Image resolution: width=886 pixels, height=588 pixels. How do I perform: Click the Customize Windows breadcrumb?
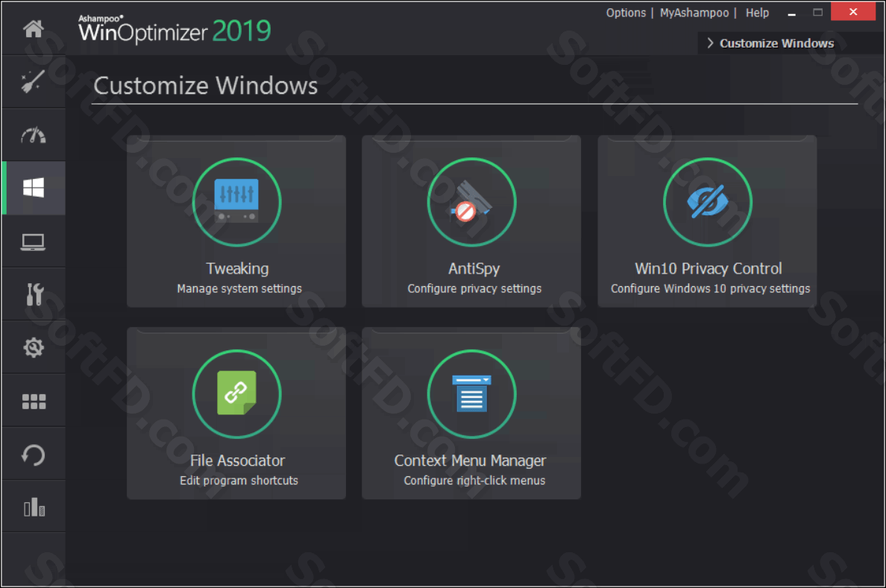[x=776, y=43]
